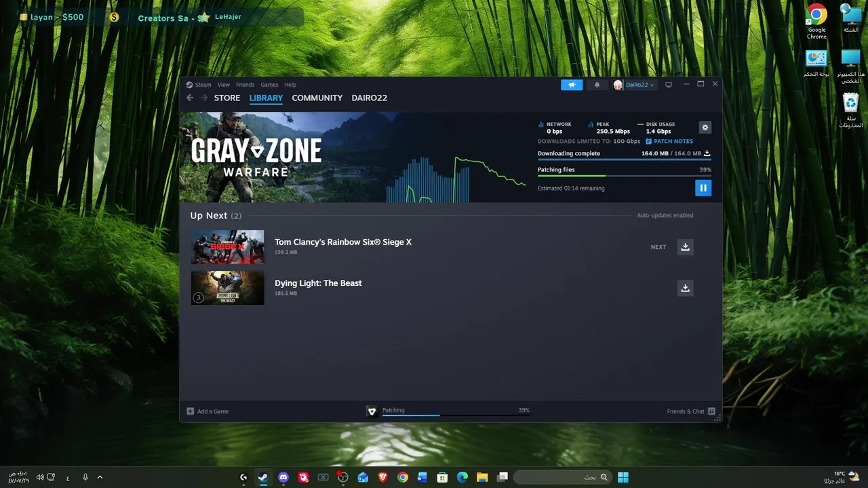Open Google Chrome desktop shortcut
This screenshot has width=868, height=488.
[816, 22]
